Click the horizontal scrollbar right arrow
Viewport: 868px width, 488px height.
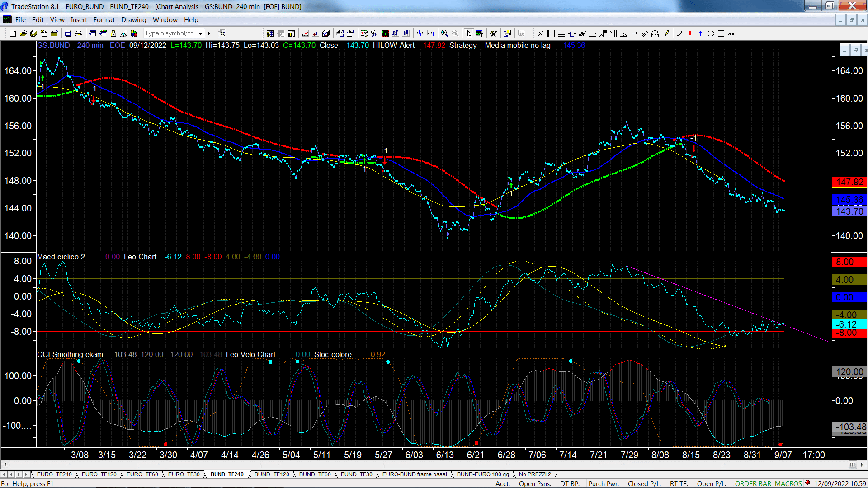tap(863, 465)
